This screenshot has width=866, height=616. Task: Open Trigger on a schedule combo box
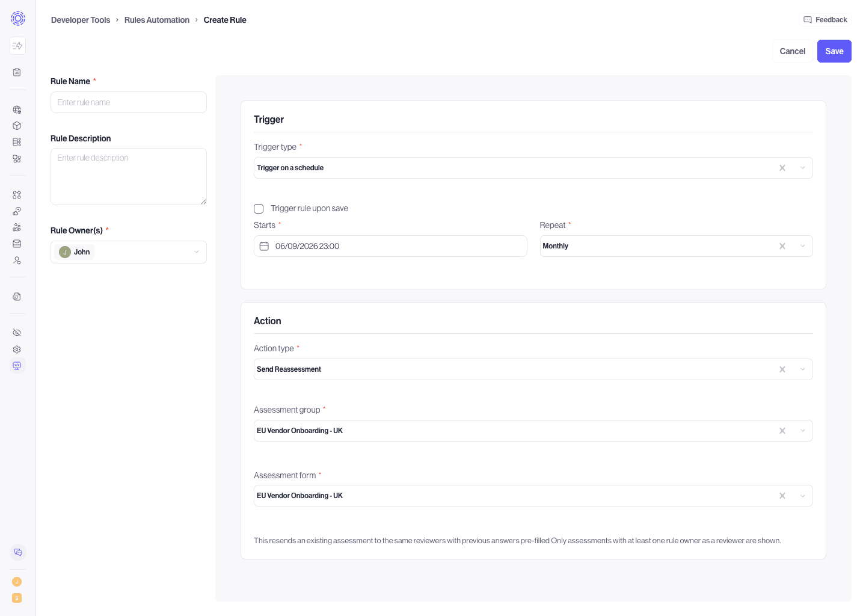point(533,168)
